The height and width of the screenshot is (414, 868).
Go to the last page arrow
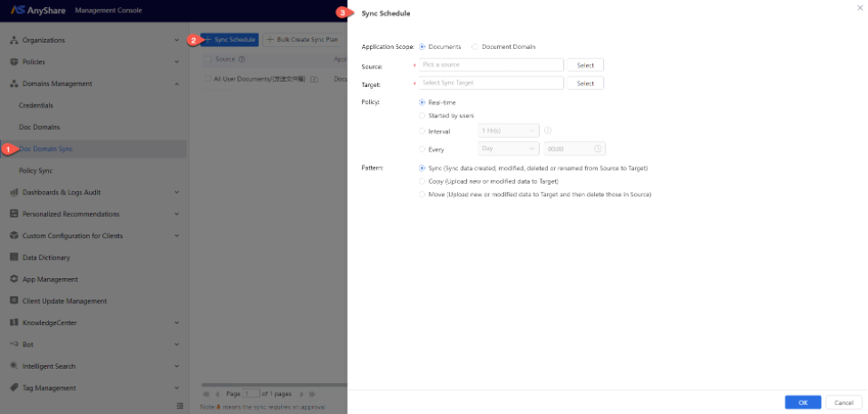[x=312, y=394]
